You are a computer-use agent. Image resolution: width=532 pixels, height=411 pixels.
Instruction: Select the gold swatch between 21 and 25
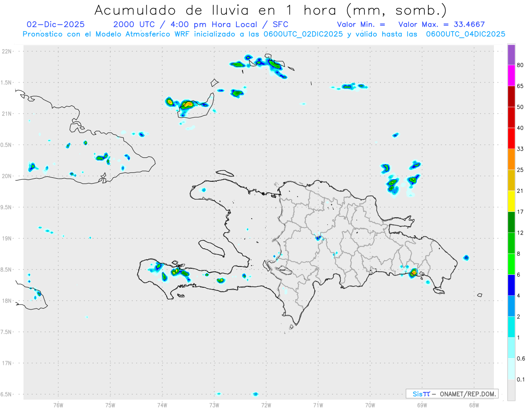(511, 180)
